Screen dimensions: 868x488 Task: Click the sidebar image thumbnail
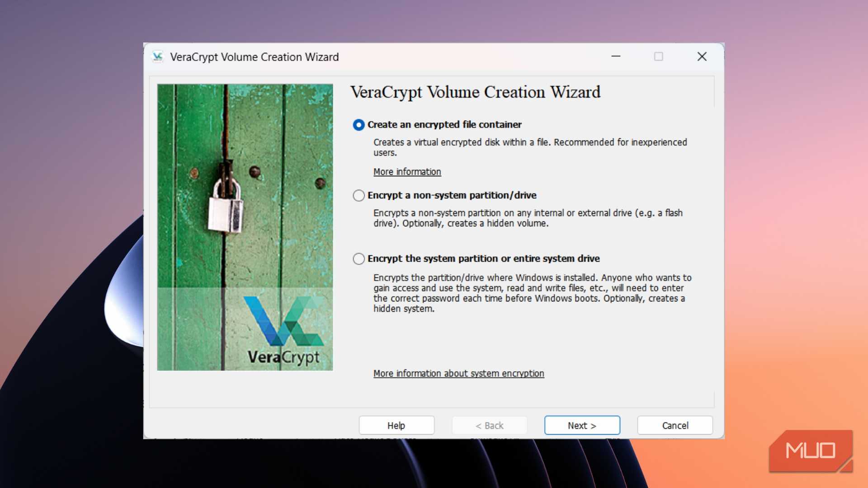click(245, 227)
